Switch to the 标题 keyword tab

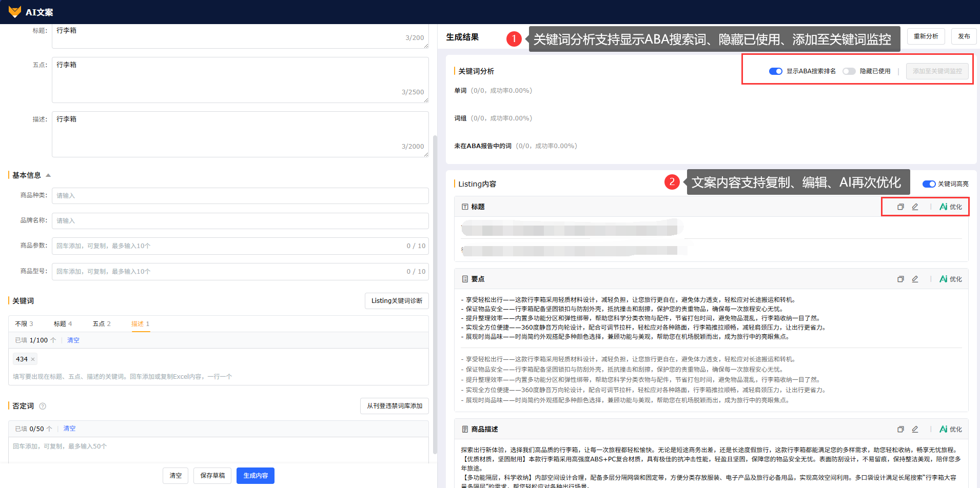pos(63,324)
